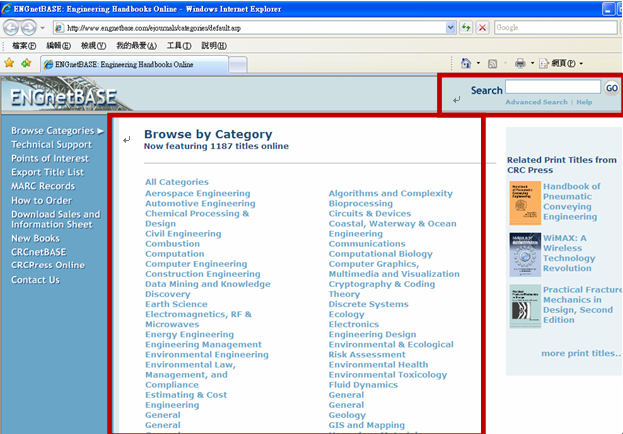Open the 編輯(E) menu
The height and width of the screenshot is (434, 623).
58,46
